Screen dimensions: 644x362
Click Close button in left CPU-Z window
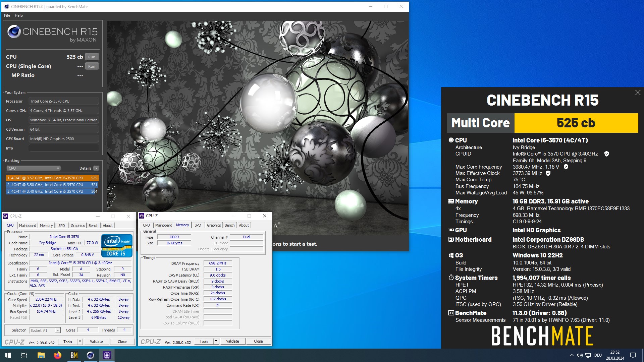122,342
